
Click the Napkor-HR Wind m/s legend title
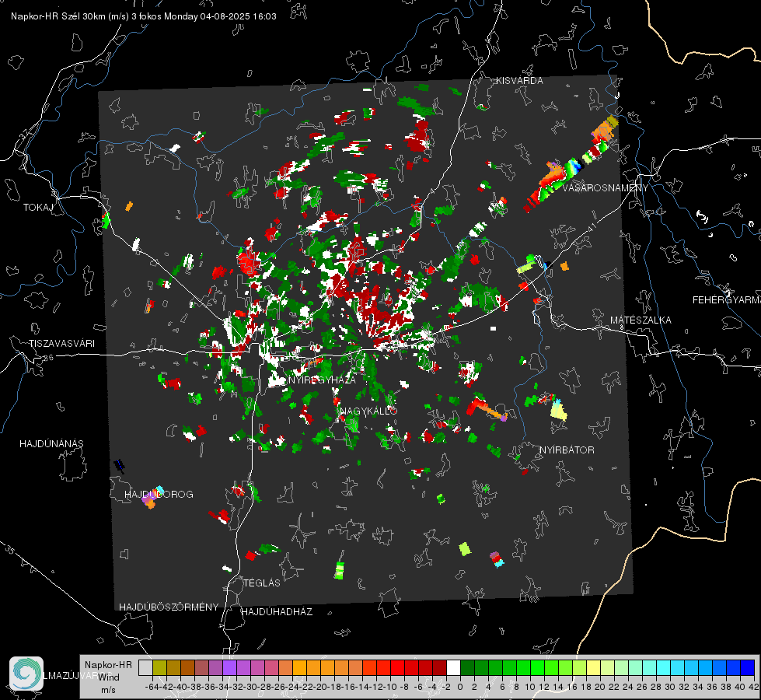pos(108,677)
